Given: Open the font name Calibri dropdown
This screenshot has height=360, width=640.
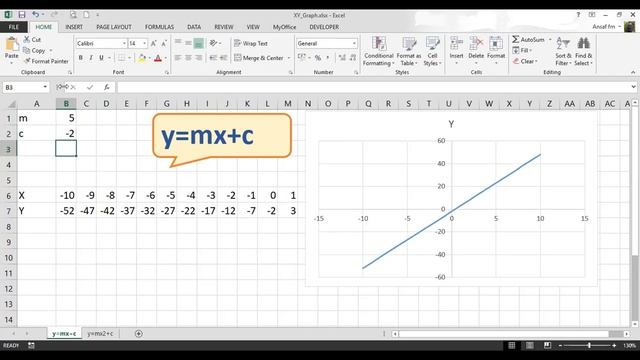Looking at the screenshot, I should (x=124, y=43).
